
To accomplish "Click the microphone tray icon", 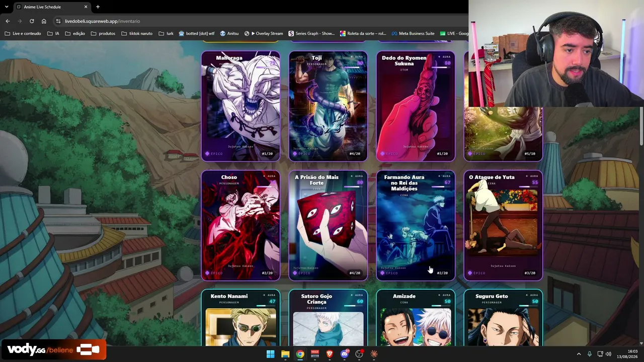I will [x=590, y=354].
